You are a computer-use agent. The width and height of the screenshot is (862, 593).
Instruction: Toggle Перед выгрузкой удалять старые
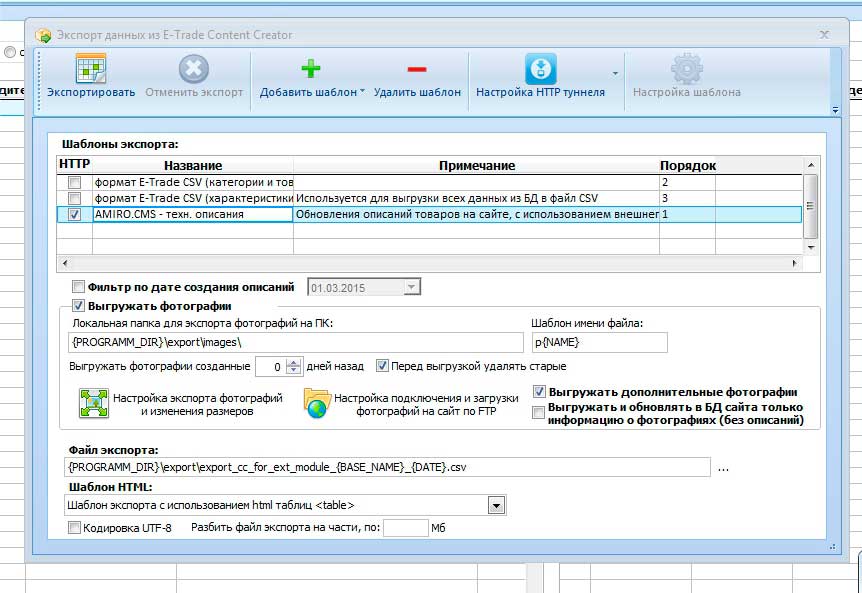coord(382,365)
